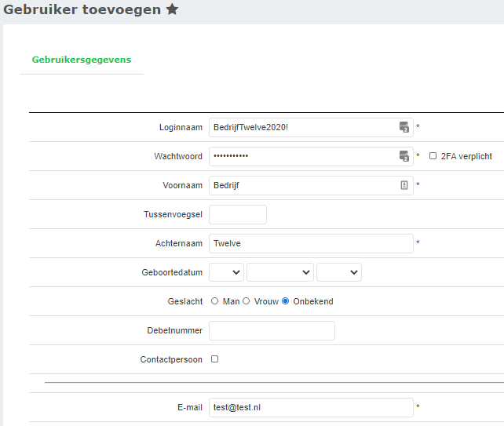Click the key icon inside Wachtwoord field
The width and height of the screenshot is (504, 426).
[404, 156]
